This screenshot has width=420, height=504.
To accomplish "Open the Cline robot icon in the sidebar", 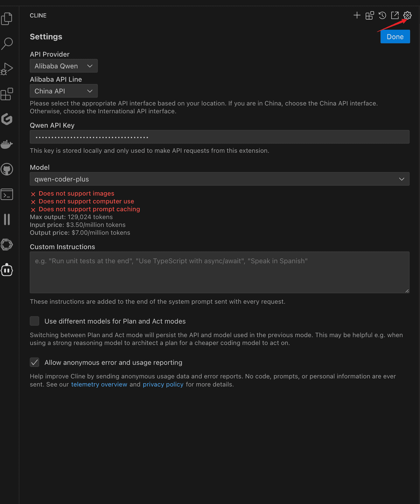I will pos(7,270).
